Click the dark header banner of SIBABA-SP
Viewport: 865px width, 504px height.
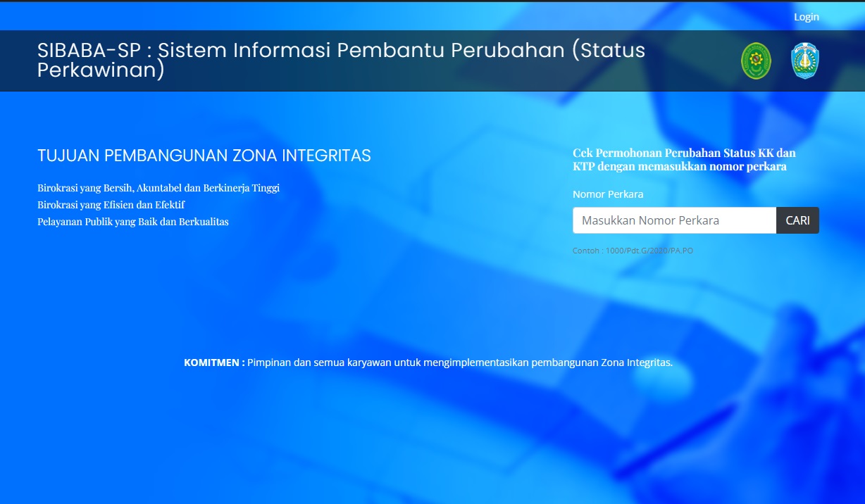(432, 61)
